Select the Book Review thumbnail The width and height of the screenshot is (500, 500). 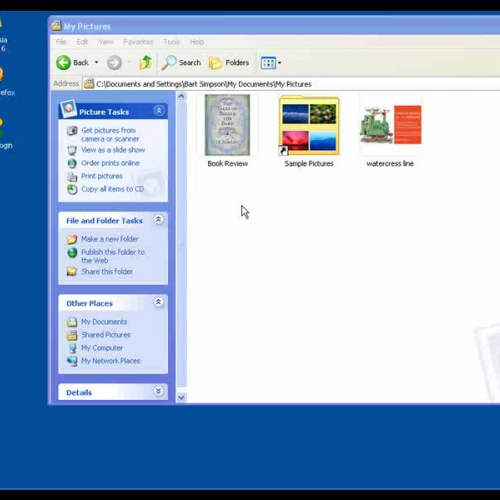coord(227,125)
